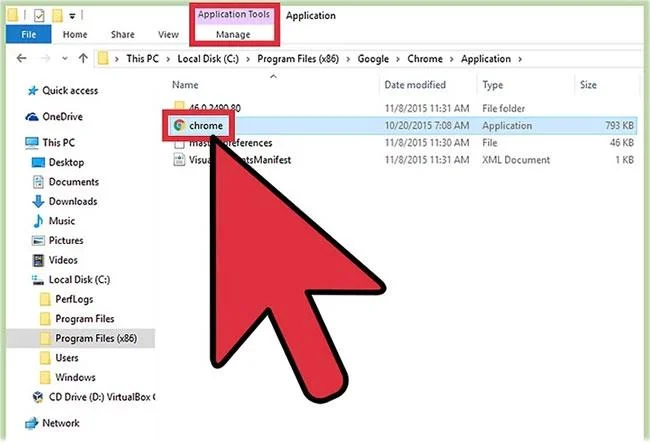Expand chevron after Application breadcrumb
This screenshot has height=444, width=650.
pos(519,59)
